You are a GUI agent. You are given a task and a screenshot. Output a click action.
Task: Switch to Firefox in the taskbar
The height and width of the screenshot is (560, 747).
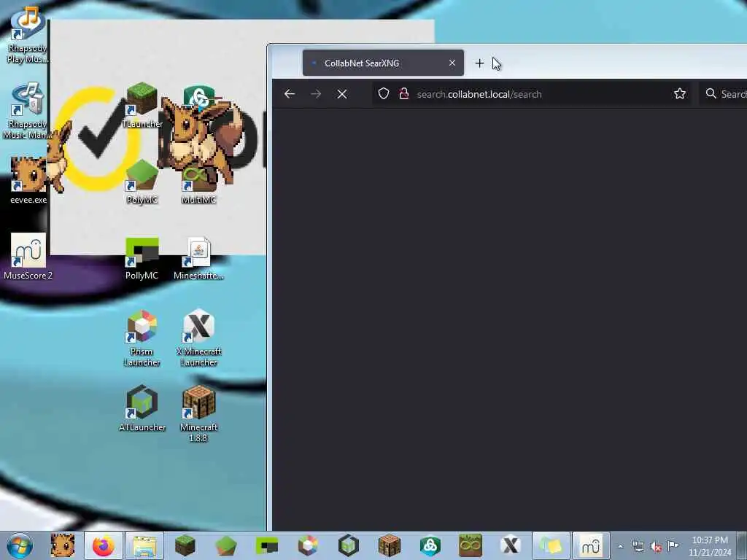coord(104,545)
